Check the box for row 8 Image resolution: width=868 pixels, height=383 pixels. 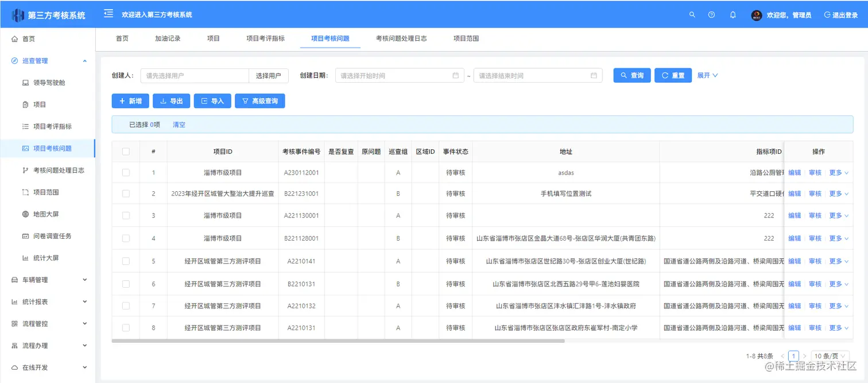click(x=126, y=327)
